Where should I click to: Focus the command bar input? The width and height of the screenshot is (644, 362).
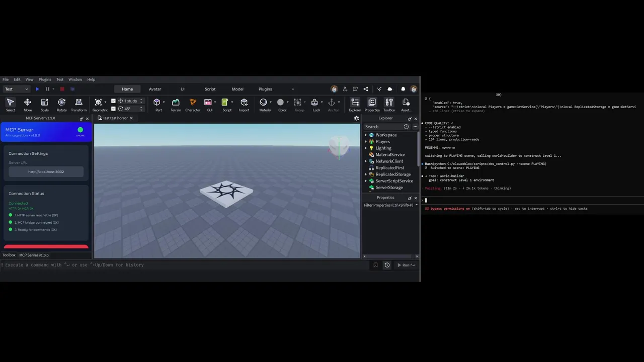click(x=186, y=265)
